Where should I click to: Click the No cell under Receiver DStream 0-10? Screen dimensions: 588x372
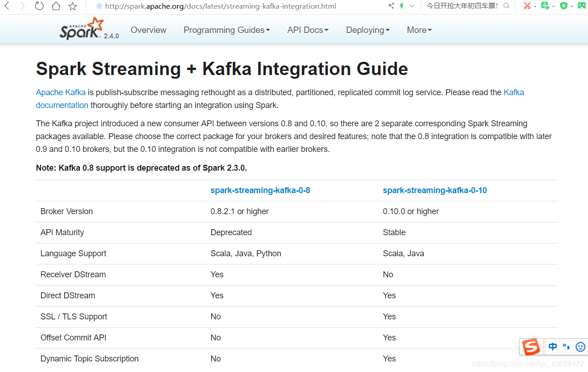tap(388, 275)
